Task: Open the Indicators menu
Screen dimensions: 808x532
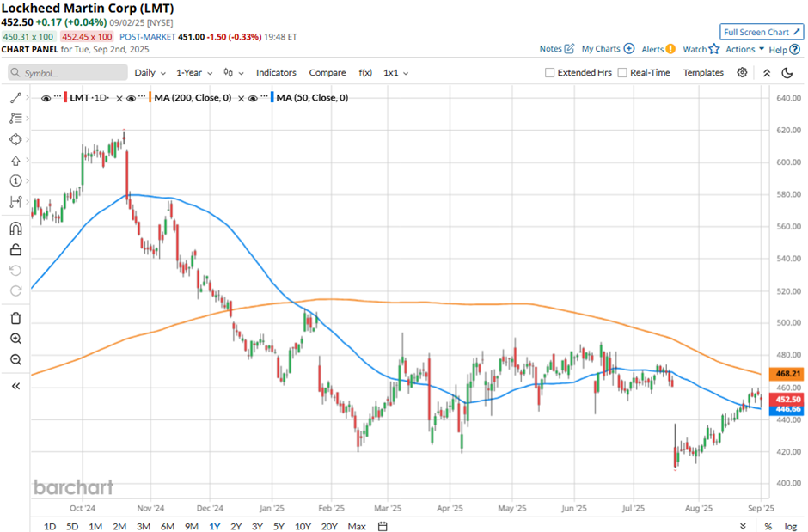Action: tap(276, 72)
